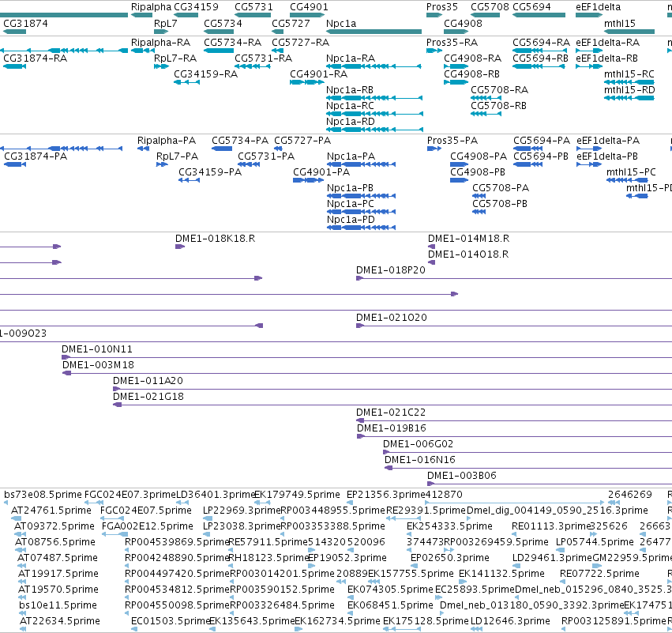Click EST RE01113.3prime
This screenshot has width=672, height=633.
coord(550,526)
